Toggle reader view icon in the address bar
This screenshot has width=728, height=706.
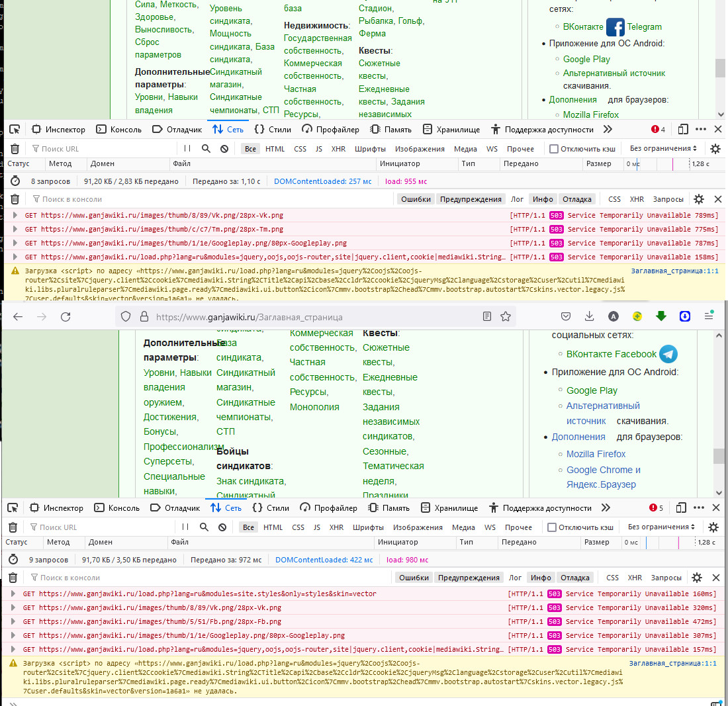coord(486,316)
